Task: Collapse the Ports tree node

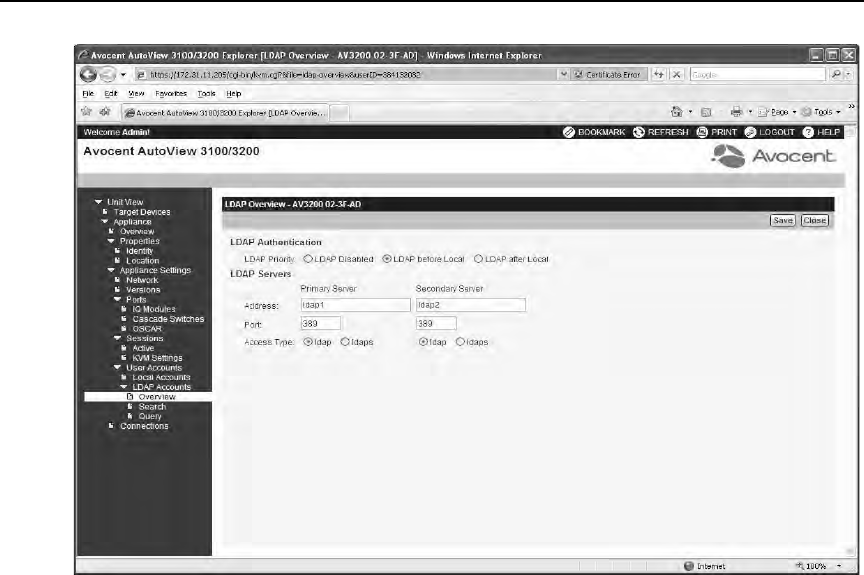Action: coord(117,299)
